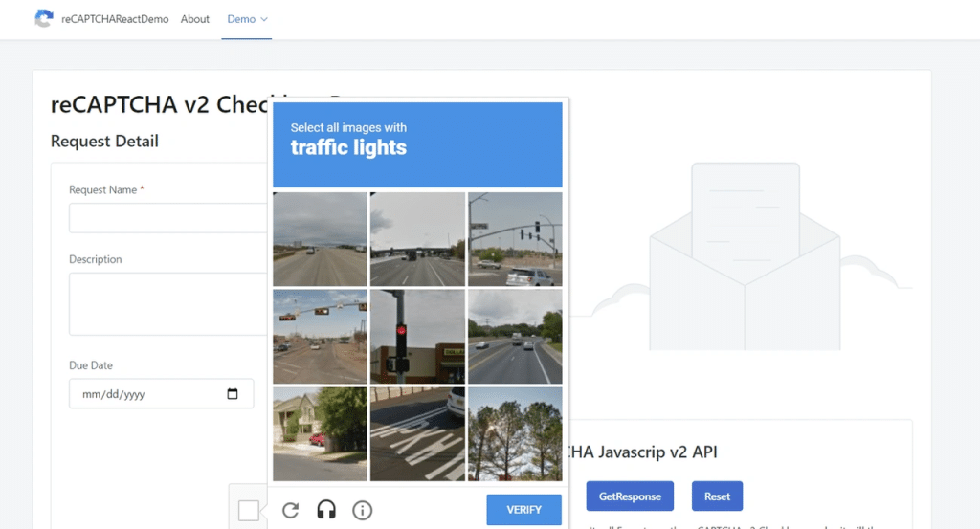Select tile showing house with red car

320,434
